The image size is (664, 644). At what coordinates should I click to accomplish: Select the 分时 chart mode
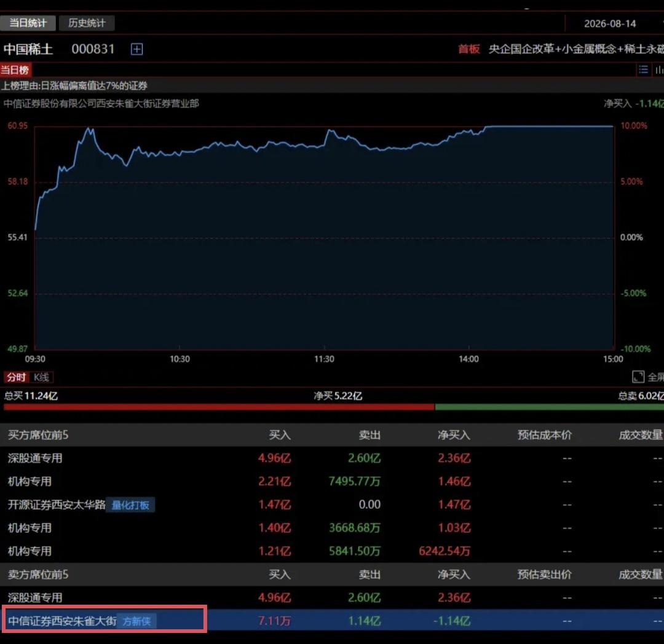(x=16, y=377)
